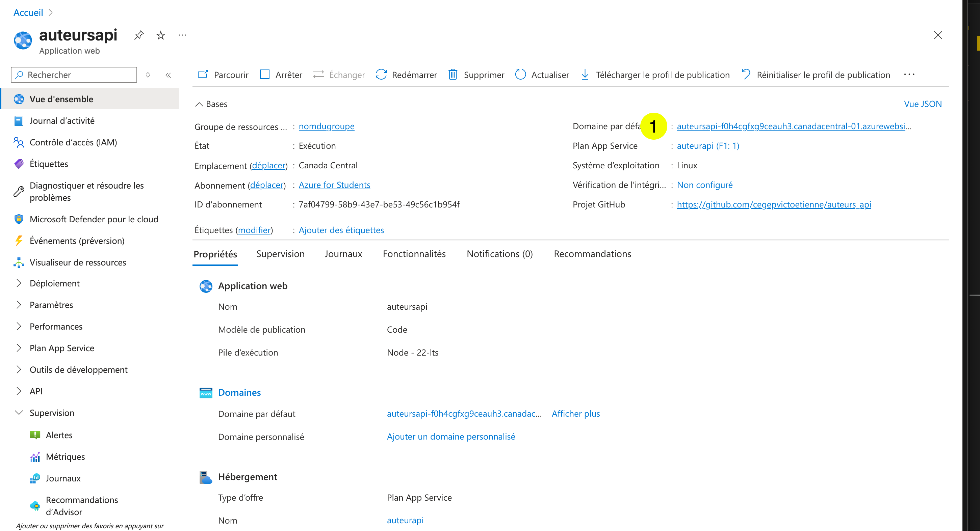This screenshot has height=531, width=980.
Task: View Alertes under Supervision
Action: point(59,435)
